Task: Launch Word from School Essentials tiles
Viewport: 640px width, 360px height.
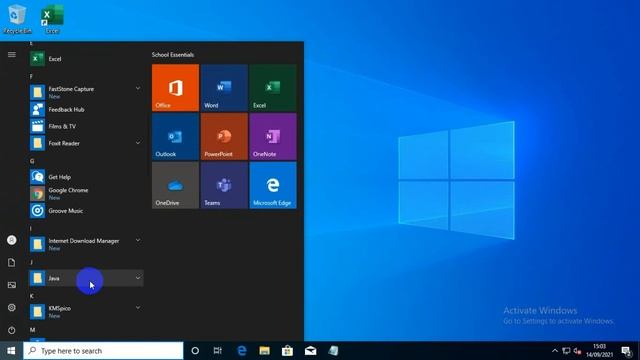Action: pos(224,87)
